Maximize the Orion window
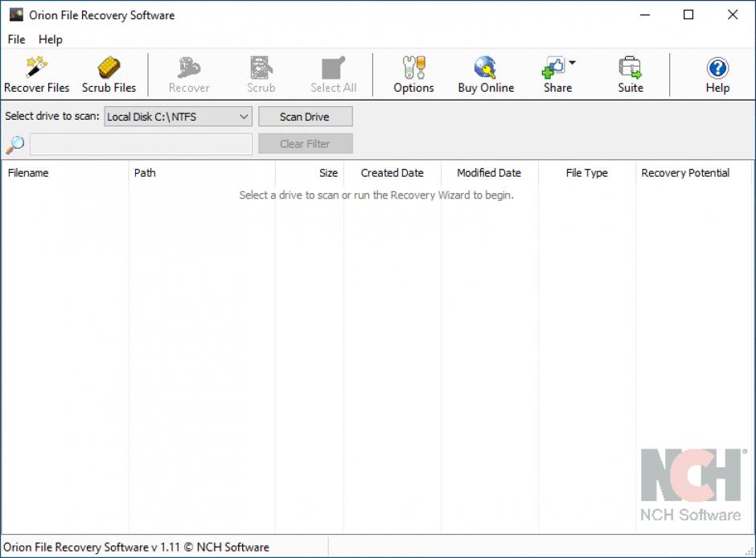The image size is (756, 558). pos(688,14)
